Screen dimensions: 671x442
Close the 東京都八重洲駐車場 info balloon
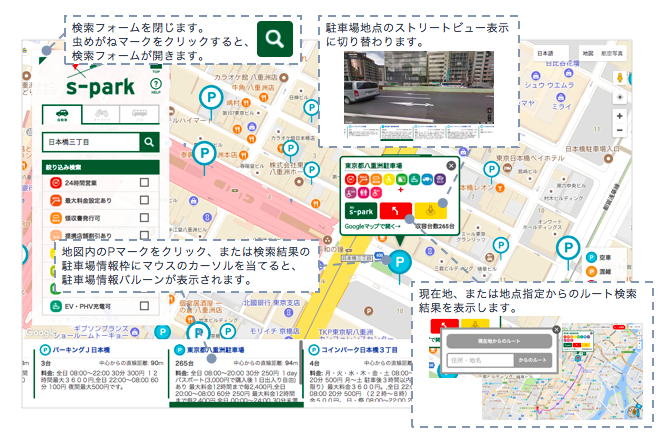451,166
